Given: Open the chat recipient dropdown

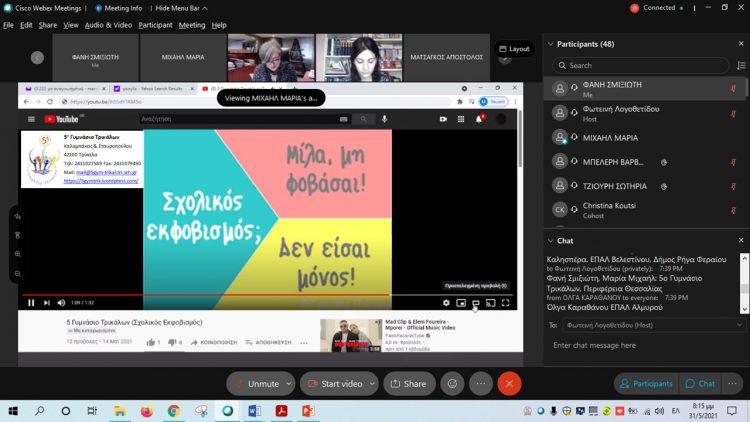Looking at the screenshot, I should point(653,325).
